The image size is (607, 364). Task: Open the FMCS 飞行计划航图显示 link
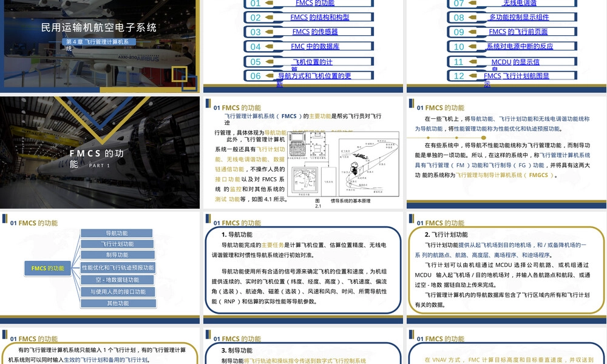(517, 79)
